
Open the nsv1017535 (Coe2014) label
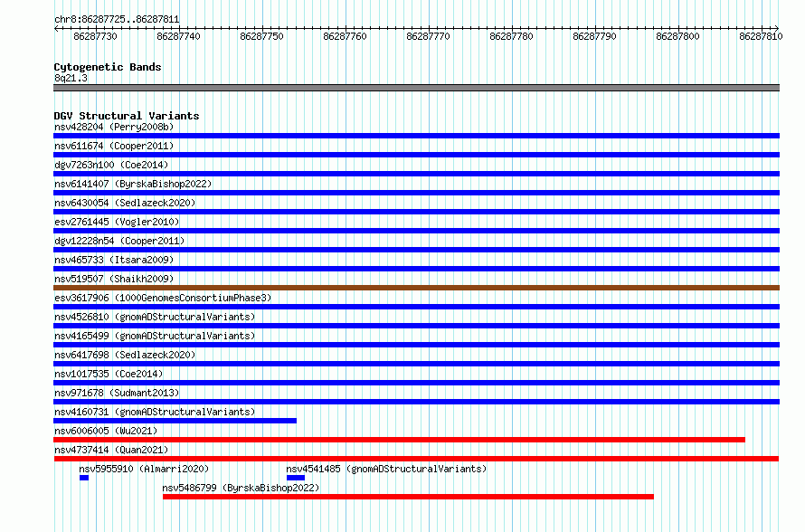click(109, 374)
